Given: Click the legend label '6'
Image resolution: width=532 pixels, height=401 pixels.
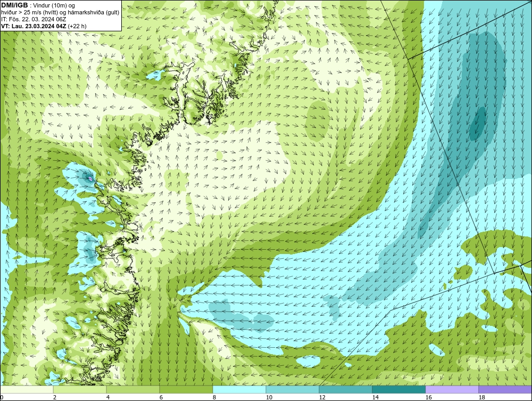Looking at the screenshot, I should 161,397.
